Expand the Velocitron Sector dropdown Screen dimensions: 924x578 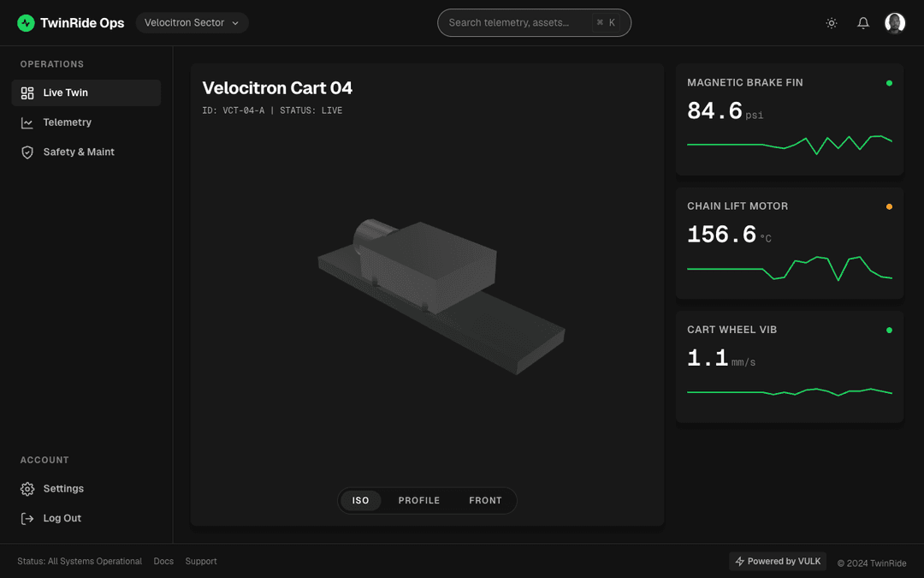(192, 23)
